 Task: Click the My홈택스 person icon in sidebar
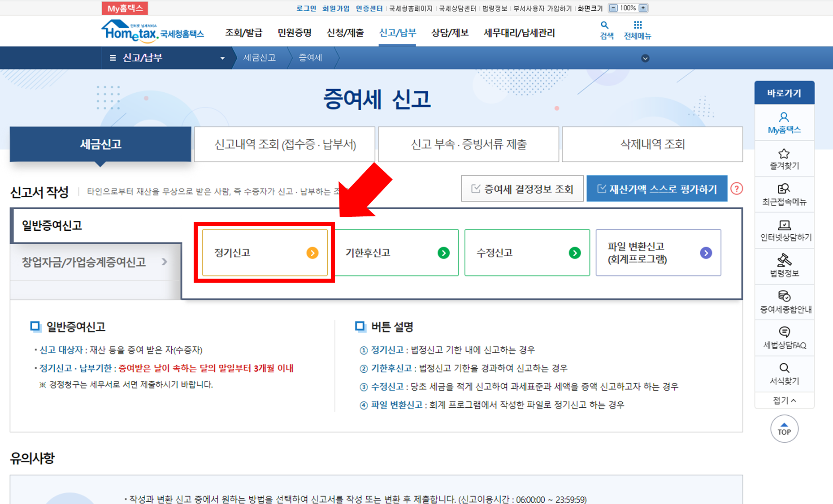coord(784,117)
